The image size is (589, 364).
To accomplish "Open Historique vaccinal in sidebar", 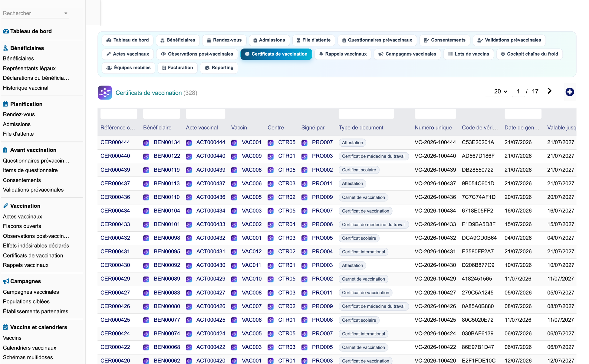I will coord(26,88).
